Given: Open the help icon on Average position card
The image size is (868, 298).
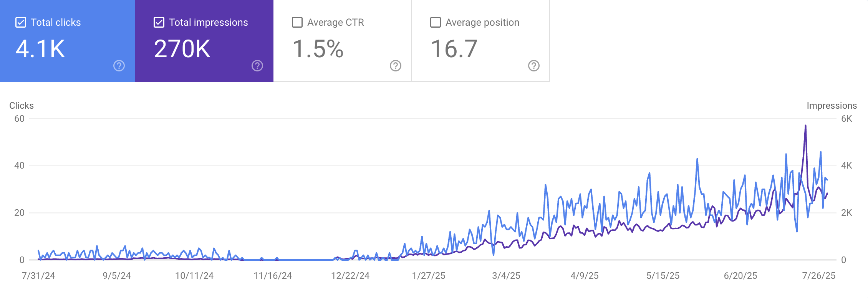Looking at the screenshot, I should [534, 66].
